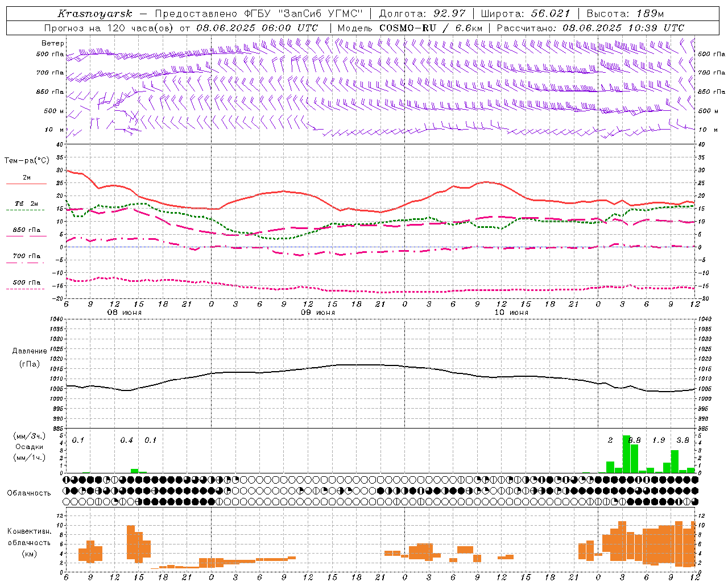The image size is (728, 582).
Task: Click the "Модель COSMO-RU / 6.6км" text
Action: pos(409,28)
